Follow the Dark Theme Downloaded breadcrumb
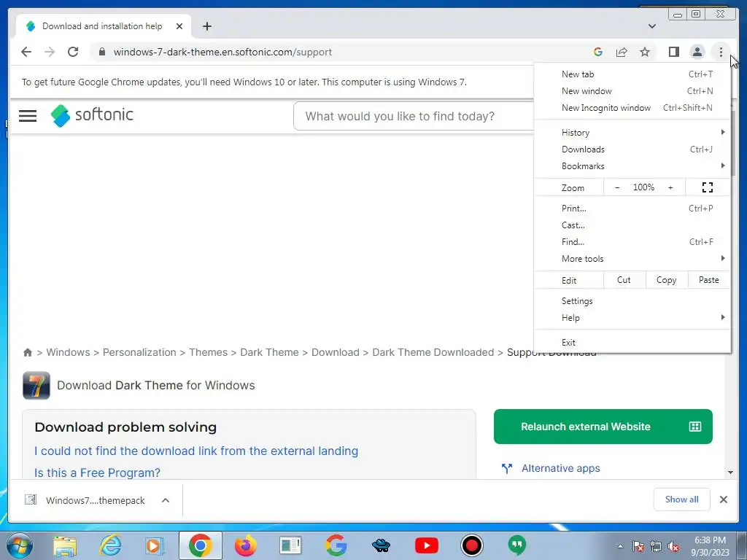The width and height of the screenshot is (747, 560). pos(433,352)
